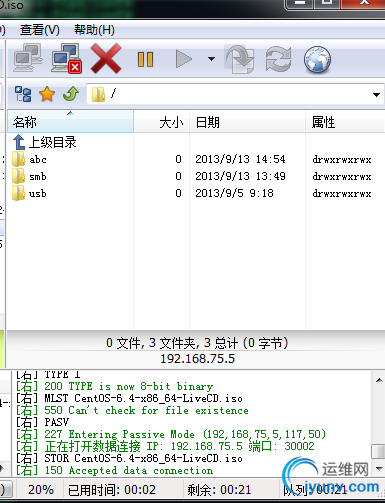Sort files by the 大小 column header
Image resolution: width=385 pixels, height=503 pixels.
pos(162,122)
